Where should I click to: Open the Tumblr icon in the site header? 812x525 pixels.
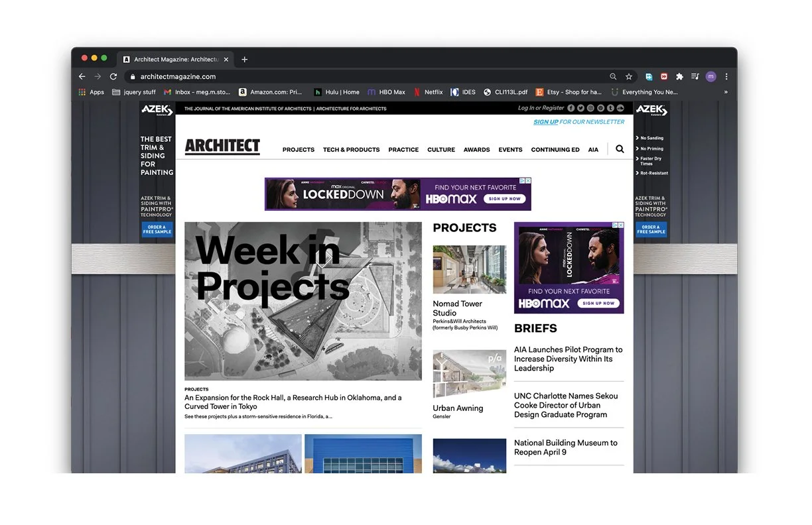click(x=611, y=108)
